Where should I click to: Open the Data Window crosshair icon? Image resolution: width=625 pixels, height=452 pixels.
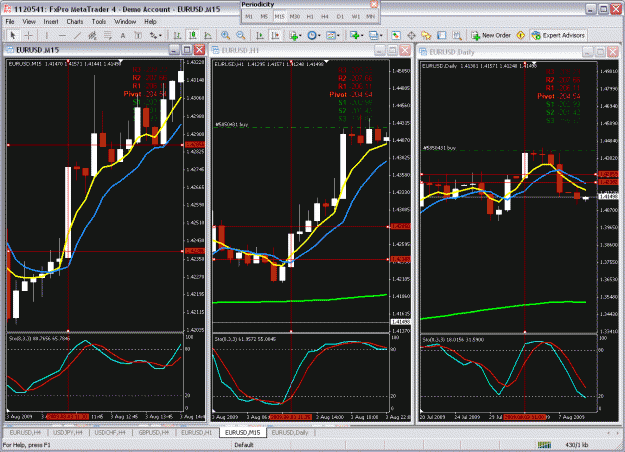click(x=411, y=35)
